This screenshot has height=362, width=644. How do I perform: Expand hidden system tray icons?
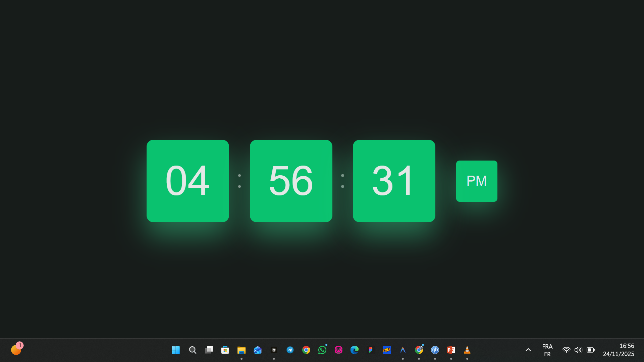coord(528,350)
